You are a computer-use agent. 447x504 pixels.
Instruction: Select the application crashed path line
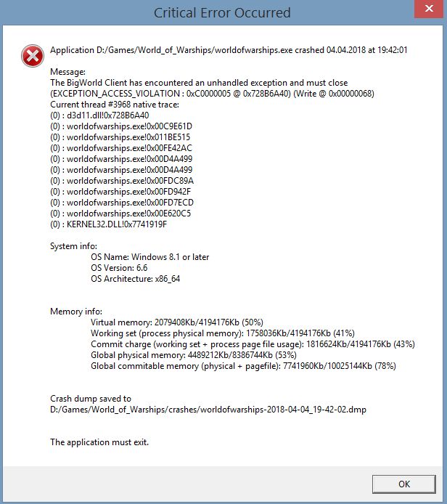pos(229,50)
